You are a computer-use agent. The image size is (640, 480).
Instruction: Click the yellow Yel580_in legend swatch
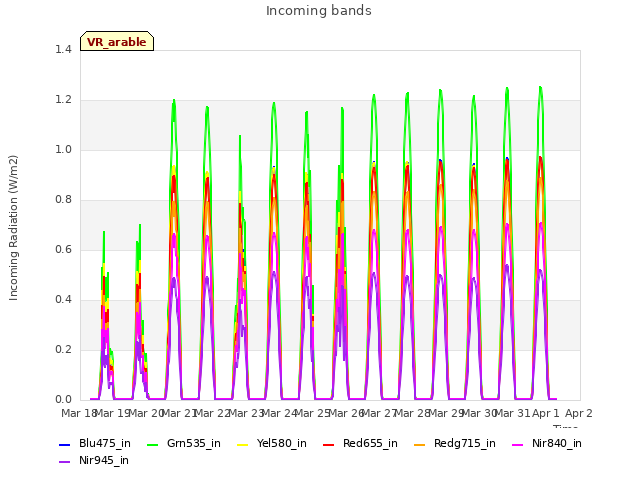point(243,444)
